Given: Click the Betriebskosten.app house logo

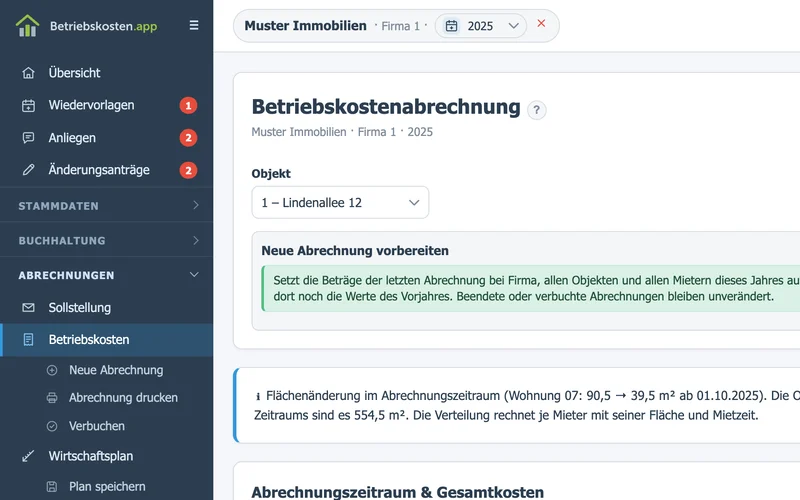Looking at the screenshot, I should 28,26.
